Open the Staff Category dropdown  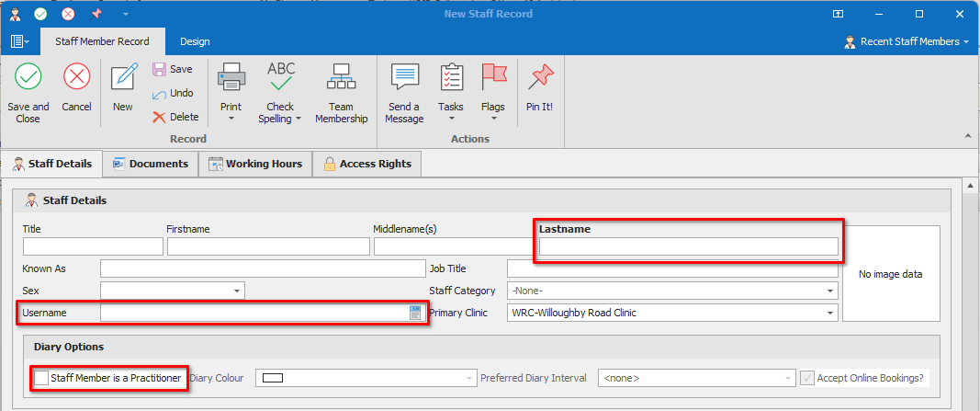tap(830, 291)
